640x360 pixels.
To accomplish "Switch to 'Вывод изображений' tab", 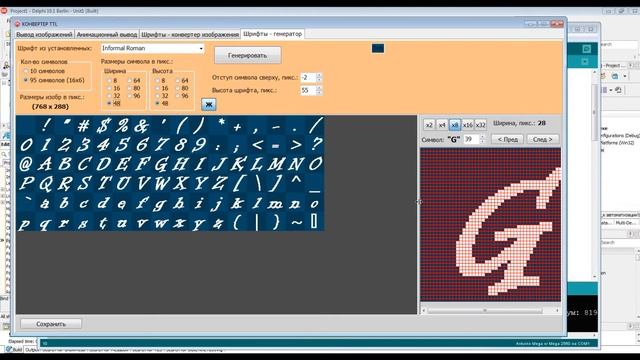I will pos(44,35).
